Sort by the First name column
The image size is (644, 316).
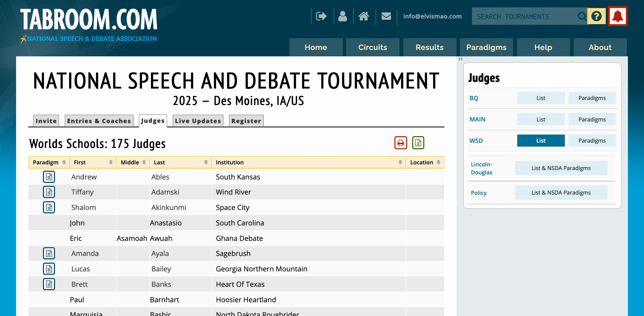[x=93, y=162]
